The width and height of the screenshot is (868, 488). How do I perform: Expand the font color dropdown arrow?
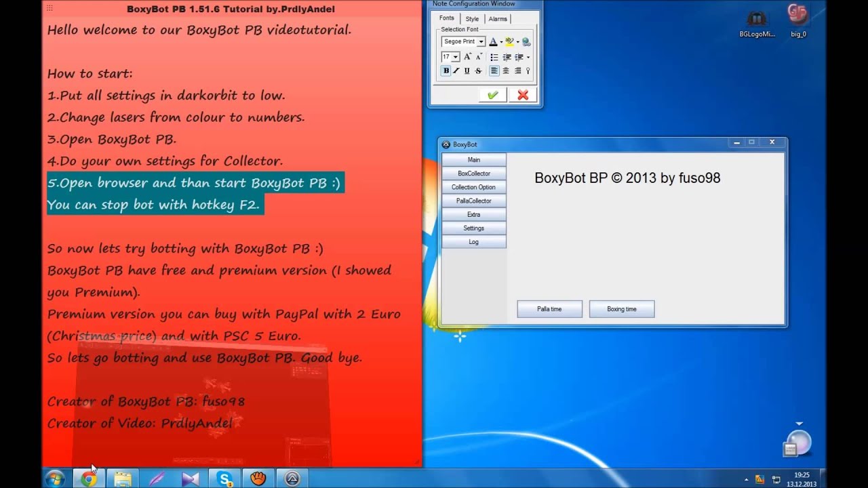click(x=501, y=42)
